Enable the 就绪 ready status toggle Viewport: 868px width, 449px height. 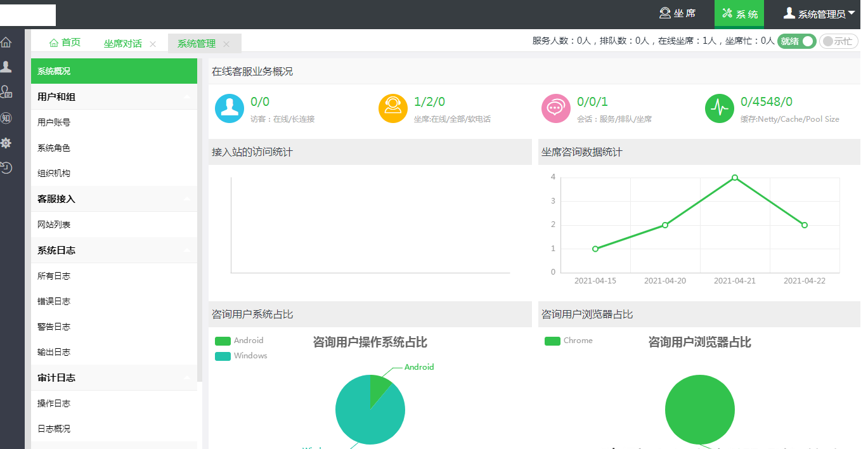(796, 41)
